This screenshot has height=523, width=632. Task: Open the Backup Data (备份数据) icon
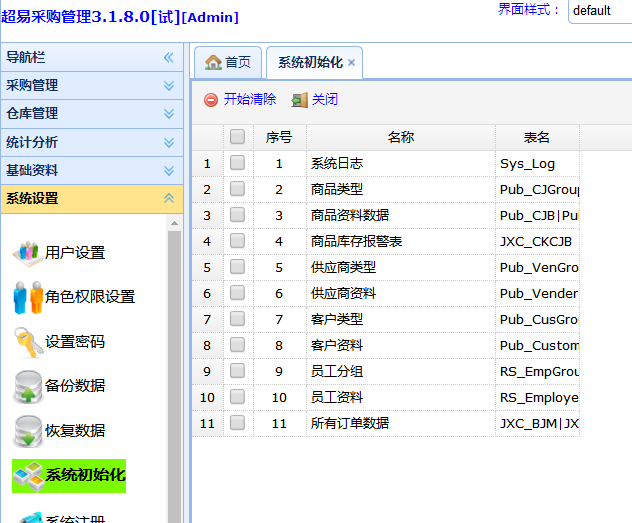[27, 386]
